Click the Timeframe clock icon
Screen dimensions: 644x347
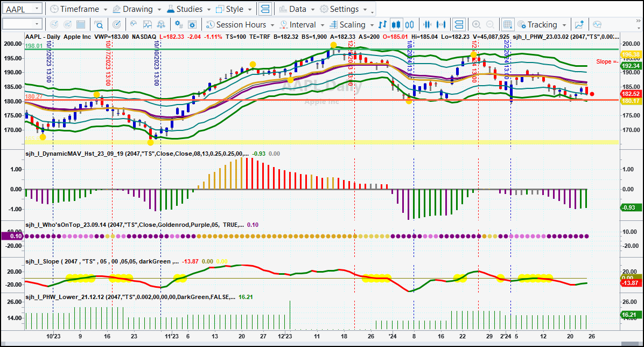[54, 9]
